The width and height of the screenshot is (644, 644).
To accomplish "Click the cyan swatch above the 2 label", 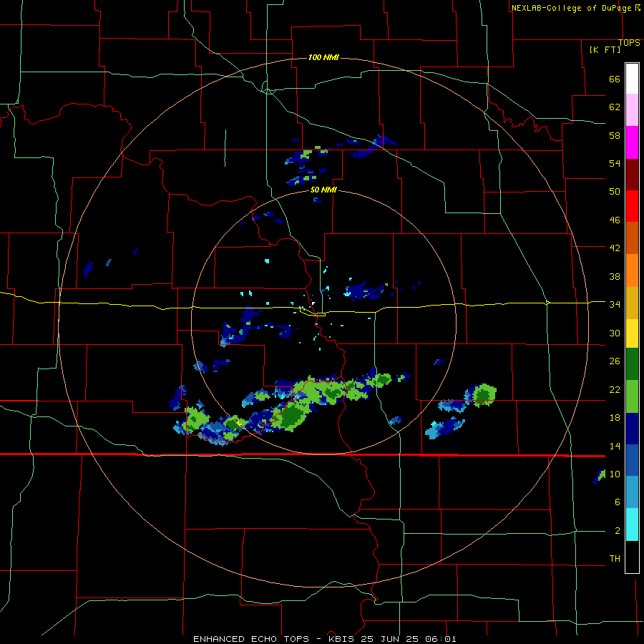I will [x=632, y=525].
